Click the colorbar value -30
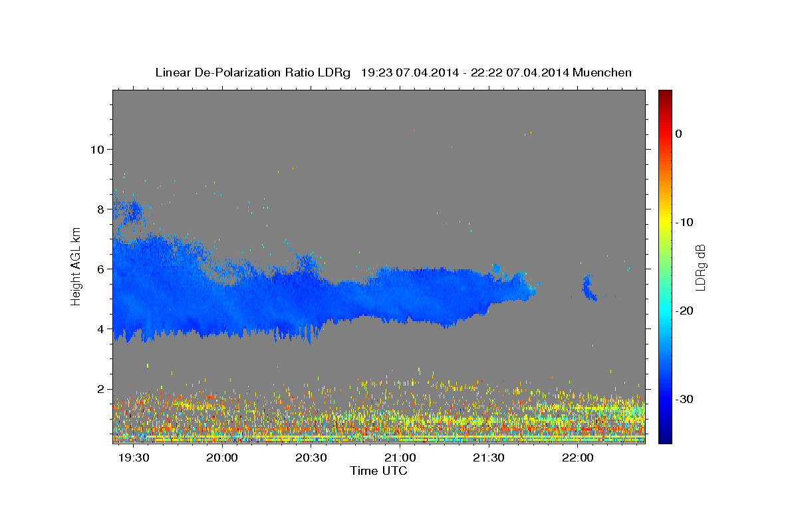Screen dimensions: 798x532 685,399
